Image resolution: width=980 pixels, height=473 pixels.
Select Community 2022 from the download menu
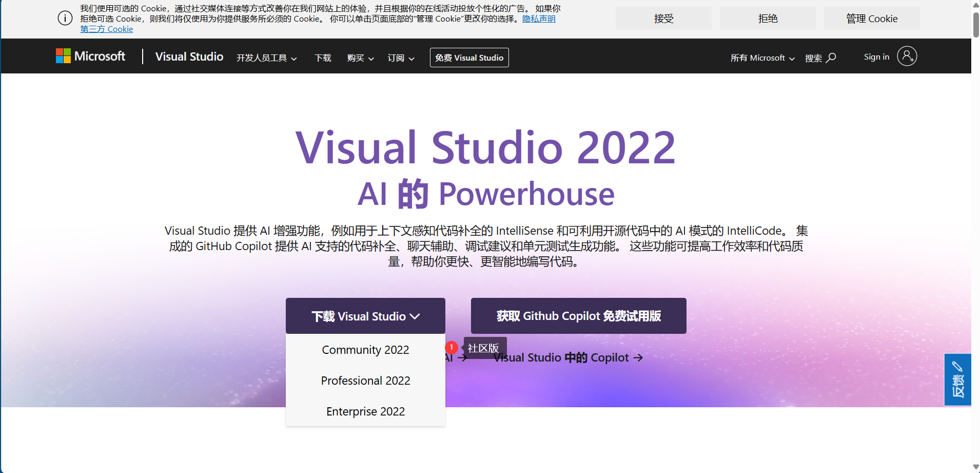(x=365, y=350)
